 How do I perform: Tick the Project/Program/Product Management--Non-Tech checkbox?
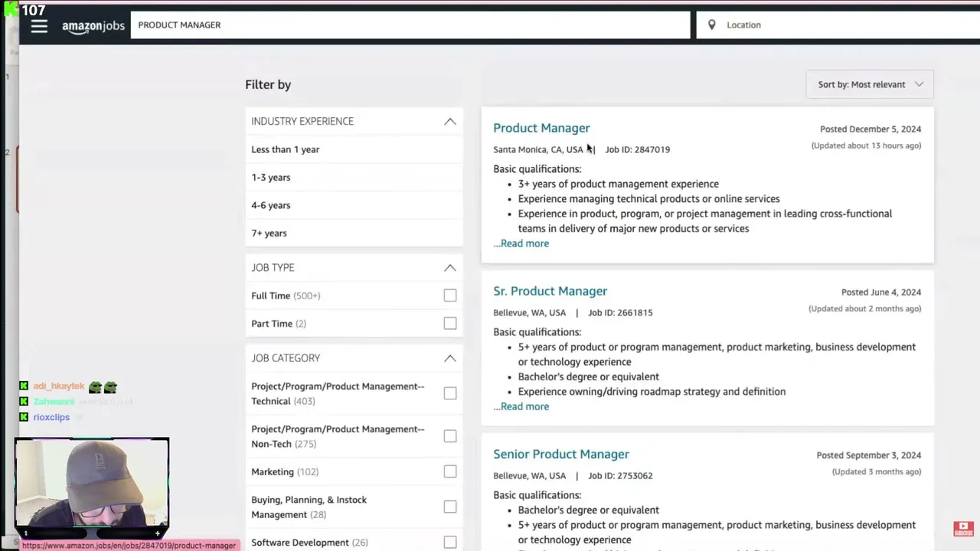pos(450,436)
